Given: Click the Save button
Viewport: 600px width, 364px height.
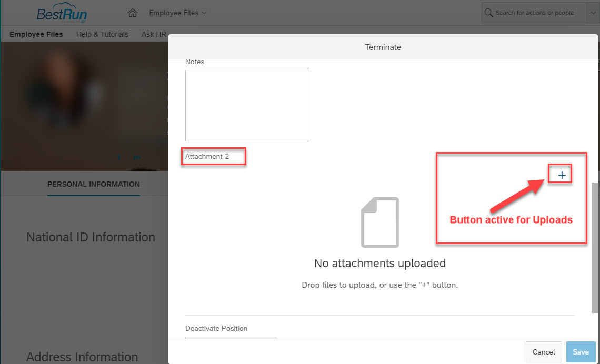Looking at the screenshot, I should point(581,352).
